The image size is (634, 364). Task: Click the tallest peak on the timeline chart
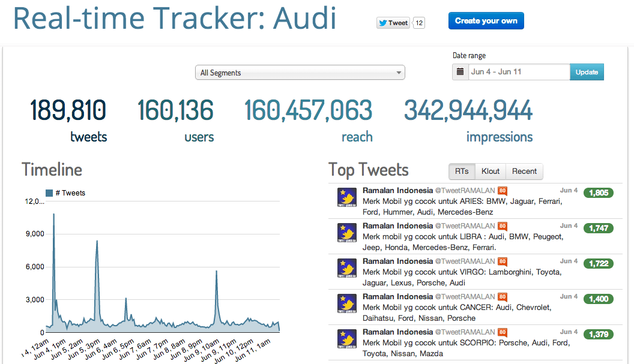pyautogui.click(x=53, y=214)
